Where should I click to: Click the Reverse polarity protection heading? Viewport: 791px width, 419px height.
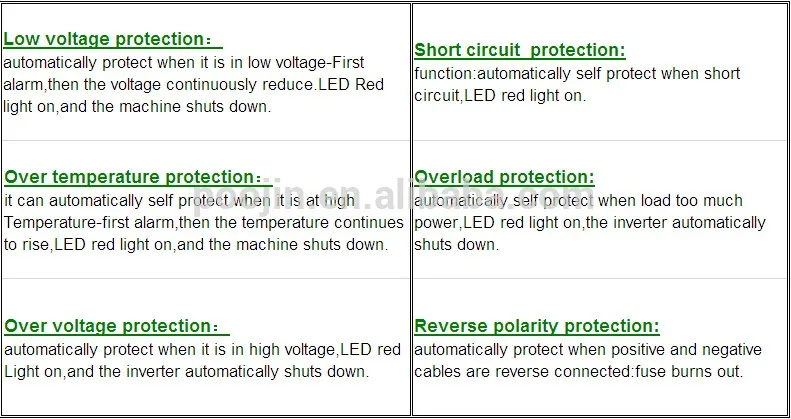coord(536,326)
